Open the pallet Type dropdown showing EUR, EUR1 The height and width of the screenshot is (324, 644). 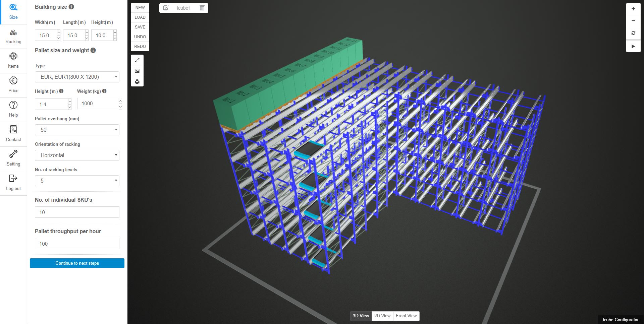click(77, 77)
